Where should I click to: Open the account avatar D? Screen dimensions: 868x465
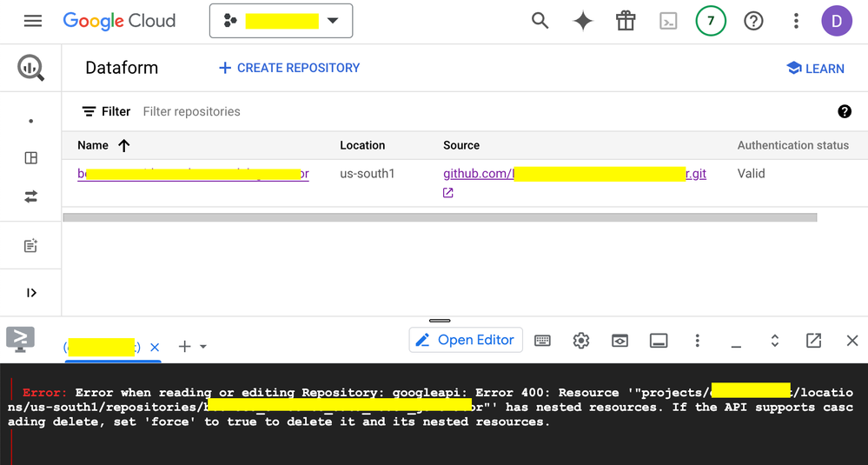(837, 21)
